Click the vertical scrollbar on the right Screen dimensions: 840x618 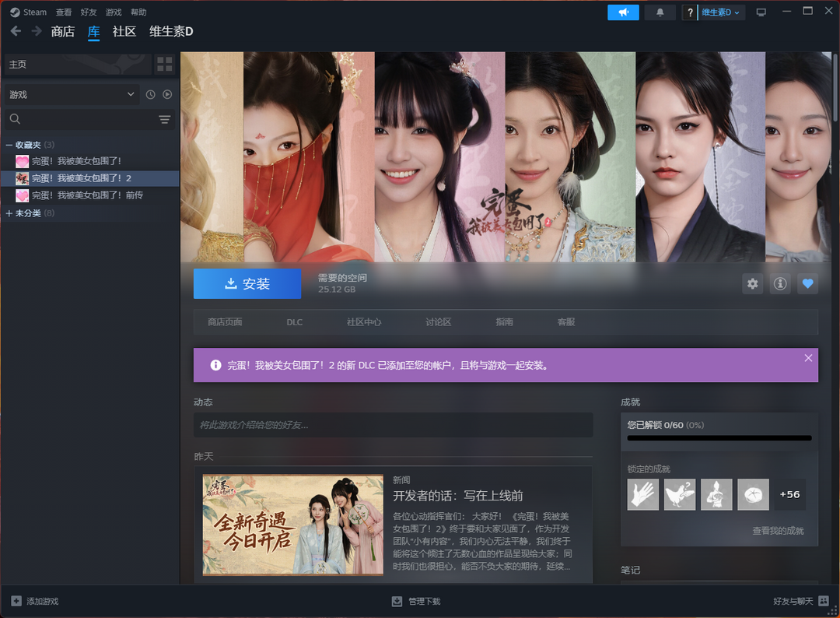tap(835, 87)
